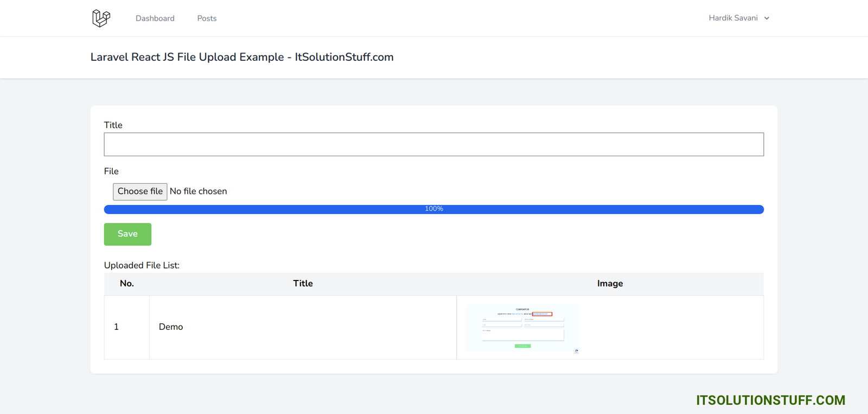Open the Dashboard navigation link

click(155, 18)
